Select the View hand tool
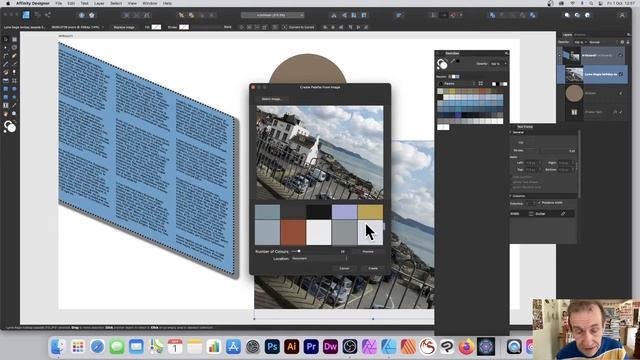This screenshot has width=640, height=360. (x=6, y=113)
